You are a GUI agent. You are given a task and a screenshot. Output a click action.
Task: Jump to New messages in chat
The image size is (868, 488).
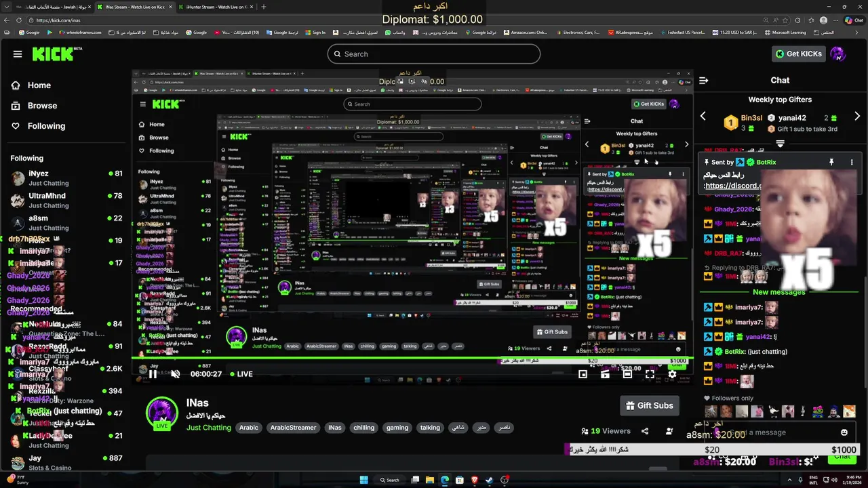tap(779, 292)
